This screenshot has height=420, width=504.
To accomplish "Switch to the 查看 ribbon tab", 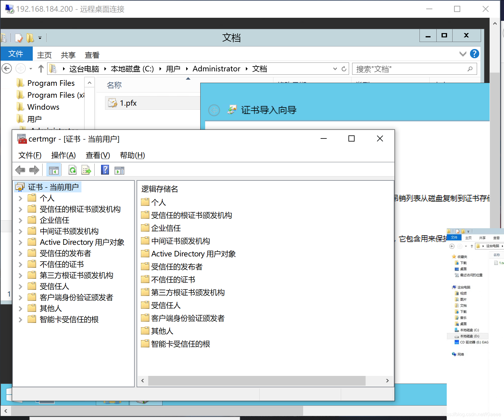I will coord(92,55).
